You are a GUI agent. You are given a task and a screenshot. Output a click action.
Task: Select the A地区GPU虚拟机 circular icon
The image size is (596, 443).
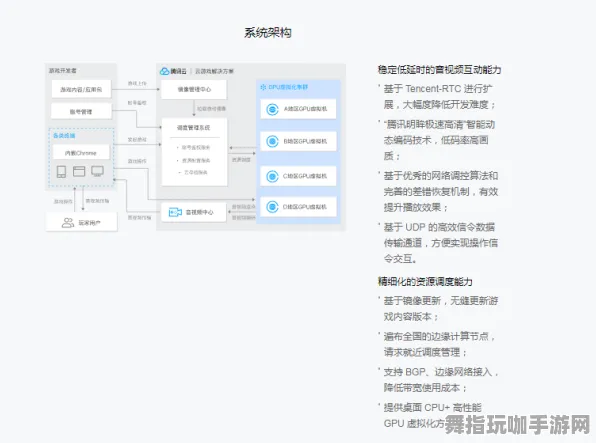272,109
